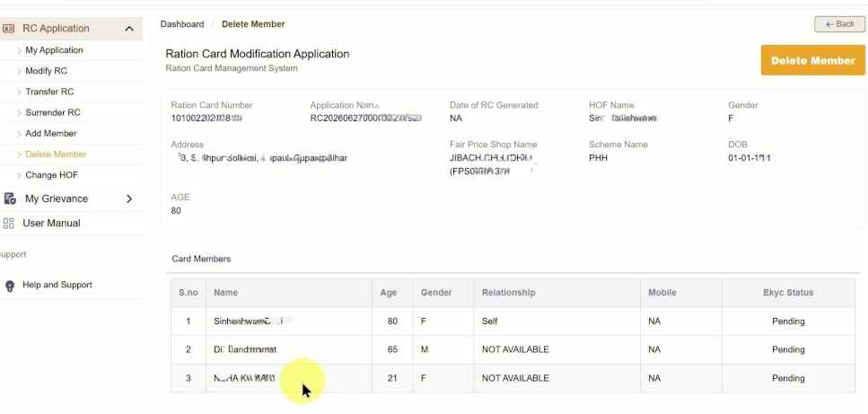Open the Modify RC page
The height and width of the screenshot is (414, 868).
click(46, 71)
